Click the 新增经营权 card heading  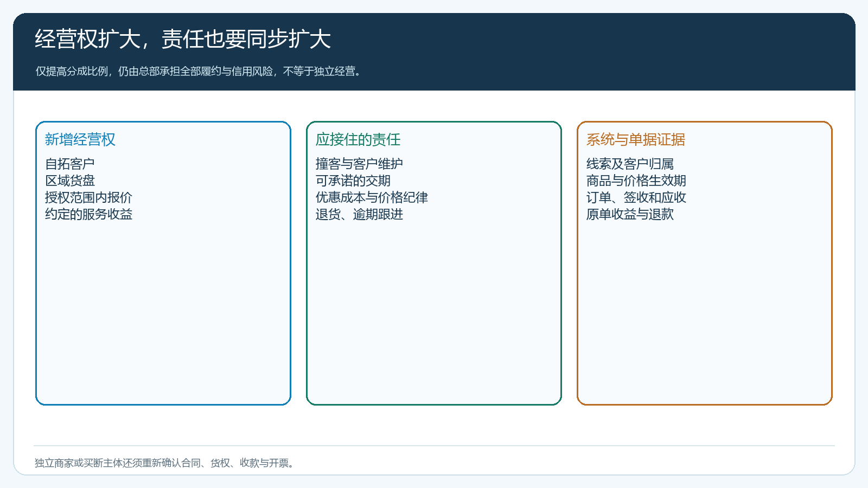tap(80, 139)
